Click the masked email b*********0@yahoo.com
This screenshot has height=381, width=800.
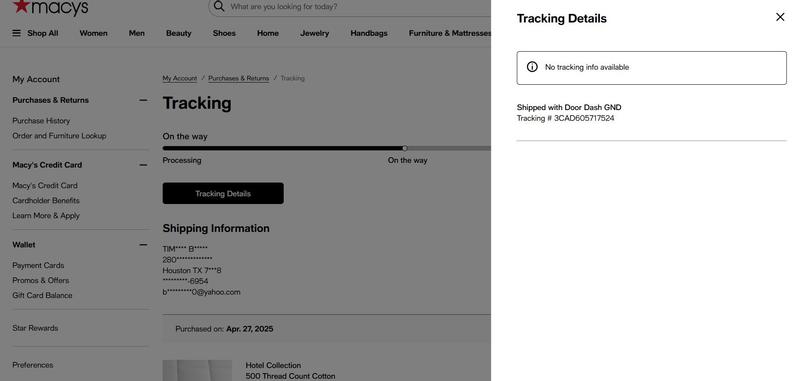(202, 292)
